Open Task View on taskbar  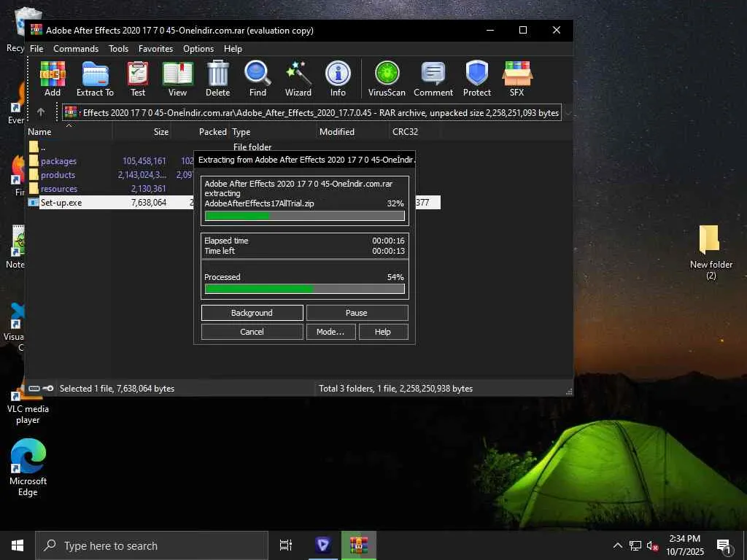[286, 545]
